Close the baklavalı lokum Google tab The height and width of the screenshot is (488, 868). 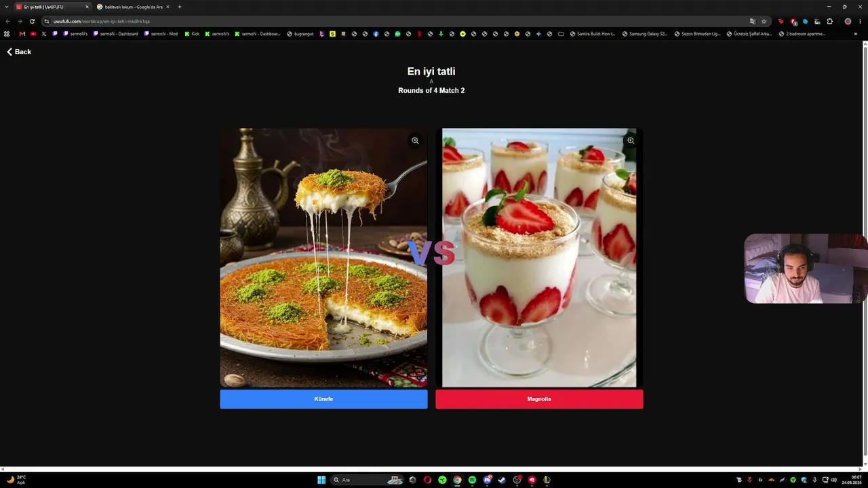(x=167, y=7)
